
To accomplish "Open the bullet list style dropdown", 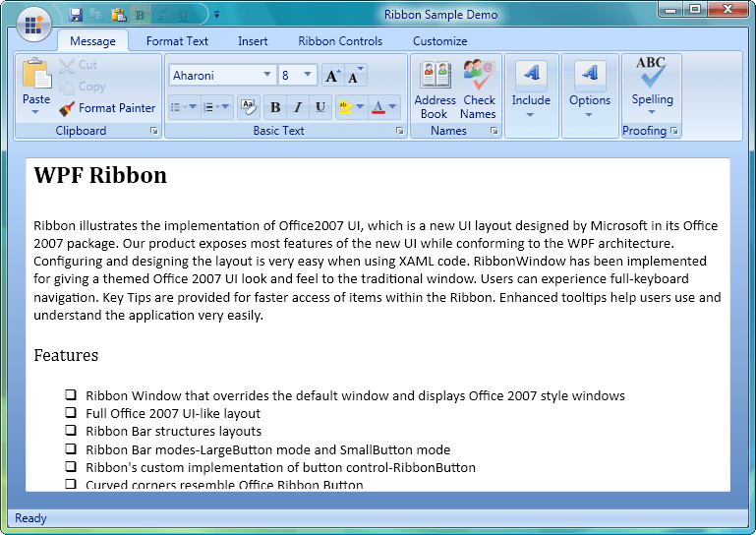I will tap(193, 106).
